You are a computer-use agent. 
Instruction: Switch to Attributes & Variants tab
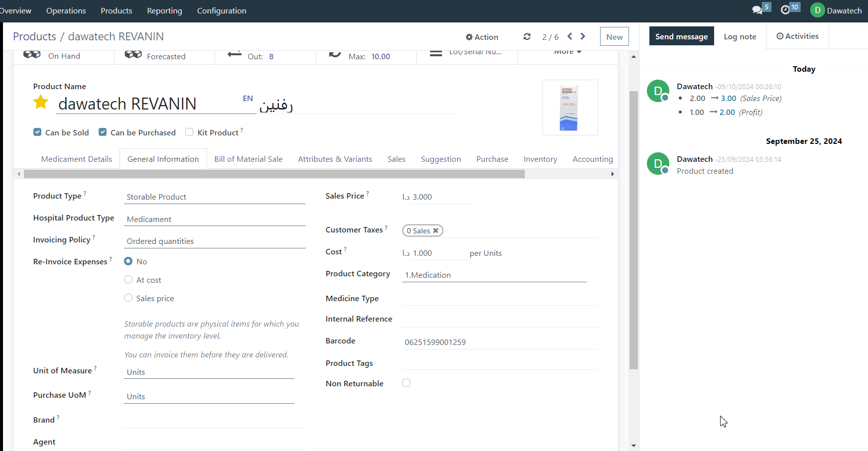335,159
